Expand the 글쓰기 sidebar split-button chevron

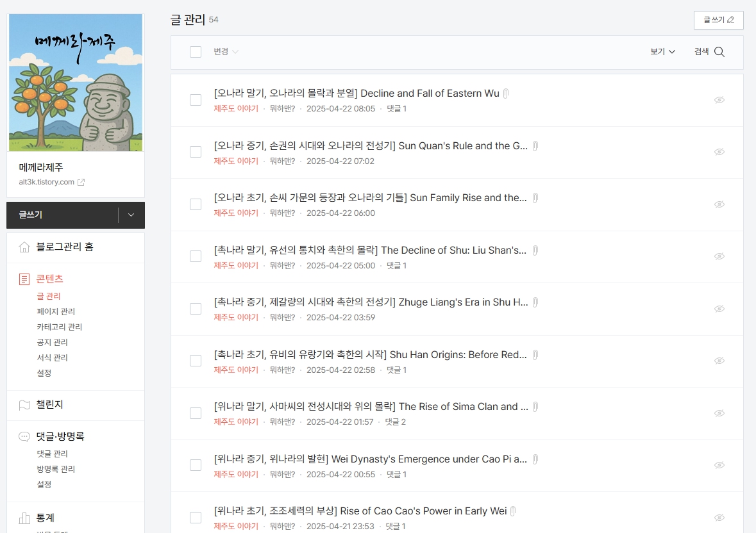(131, 215)
